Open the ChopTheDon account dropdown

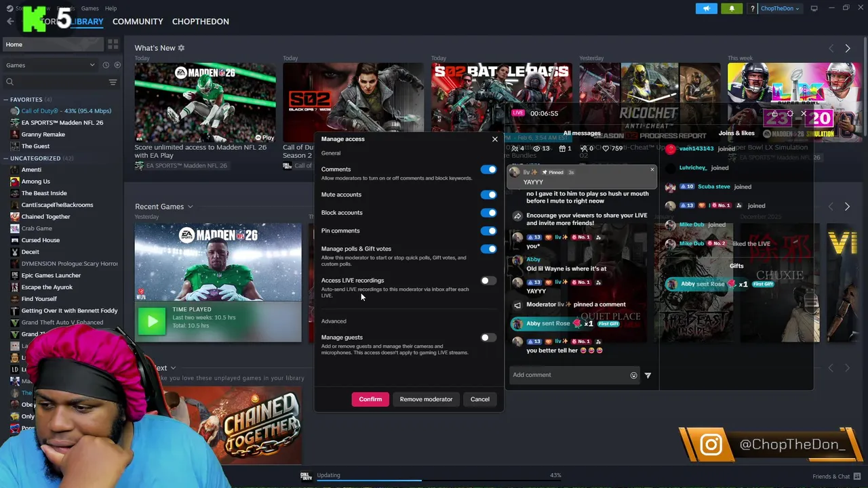[780, 8]
